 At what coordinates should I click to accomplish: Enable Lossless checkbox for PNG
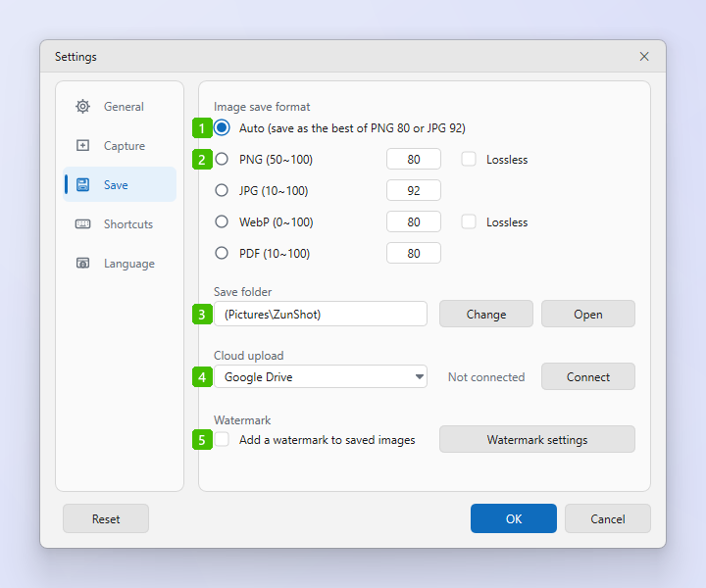(469, 159)
